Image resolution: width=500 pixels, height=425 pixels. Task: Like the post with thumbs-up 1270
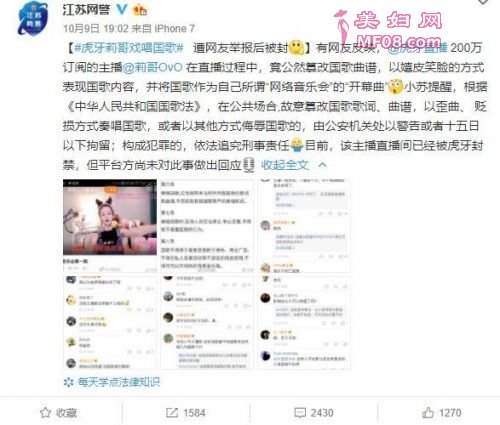441,413
